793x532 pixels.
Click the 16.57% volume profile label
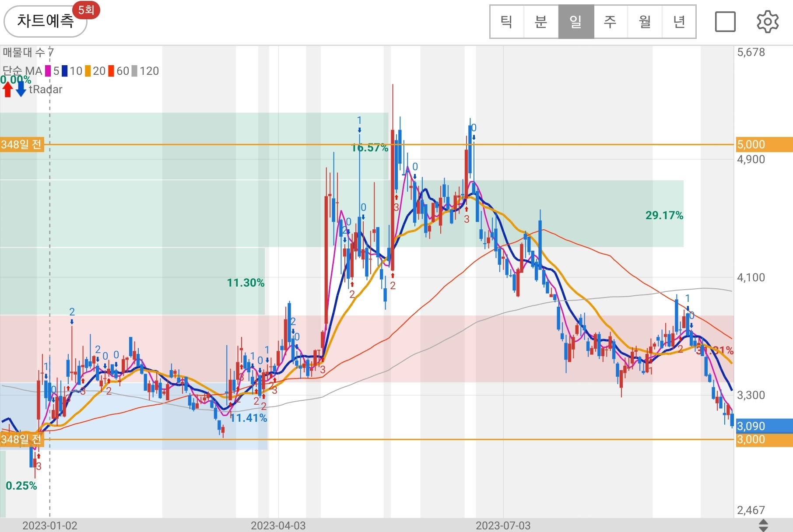point(370,148)
